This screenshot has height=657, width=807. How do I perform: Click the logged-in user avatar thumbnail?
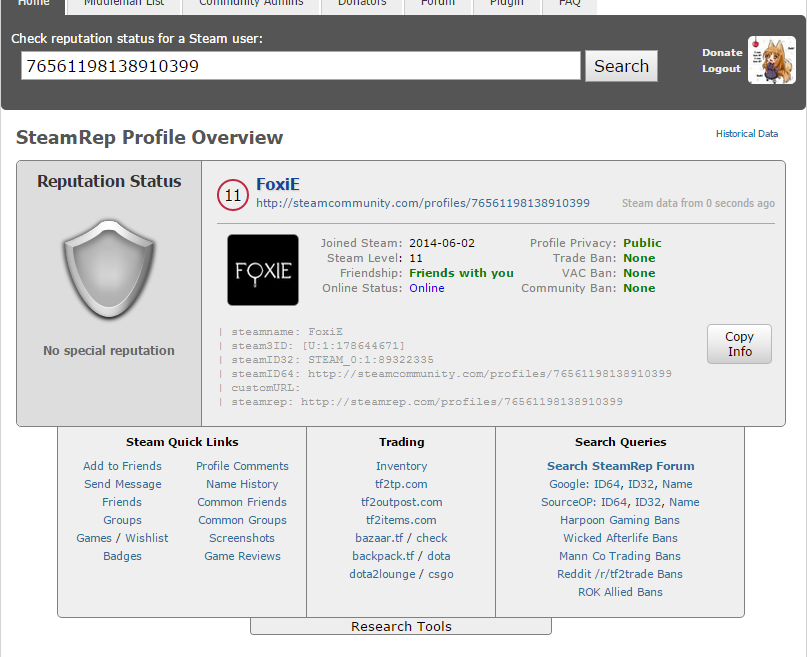pyautogui.click(x=771, y=60)
